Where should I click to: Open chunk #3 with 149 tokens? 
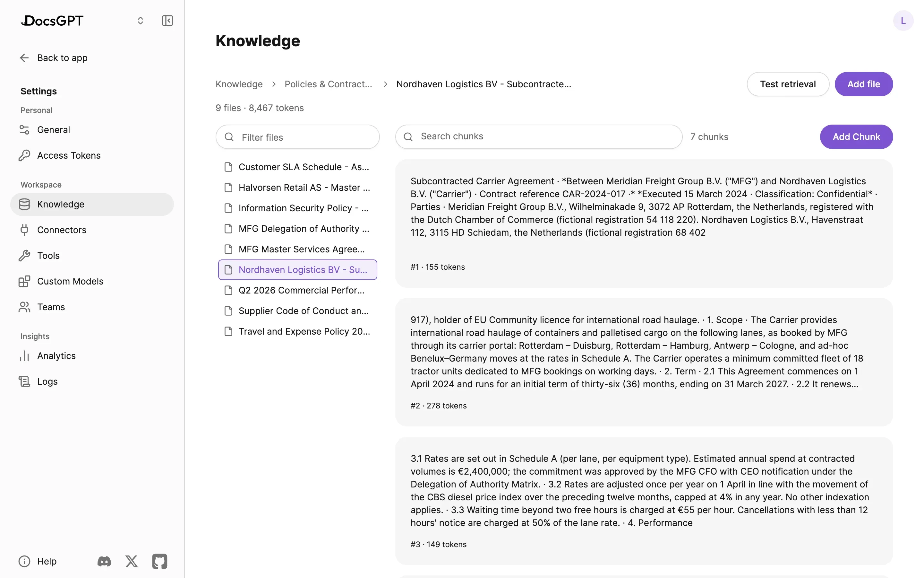pos(644,501)
